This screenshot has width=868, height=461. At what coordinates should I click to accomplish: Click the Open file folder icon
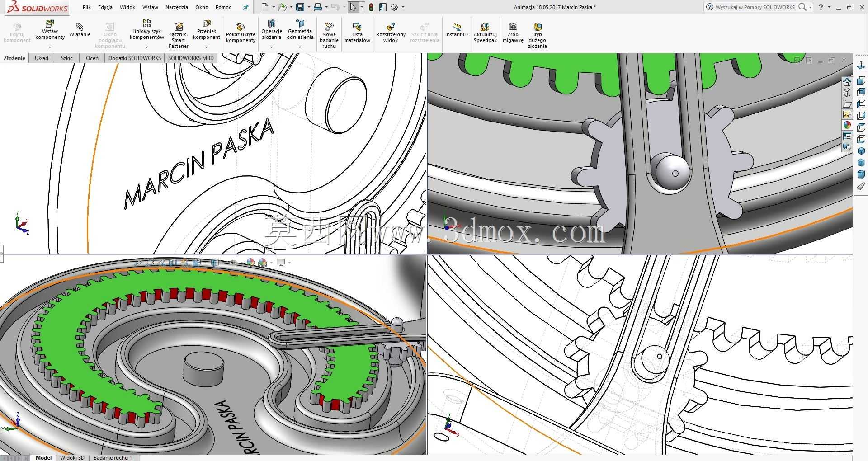[x=282, y=7]
